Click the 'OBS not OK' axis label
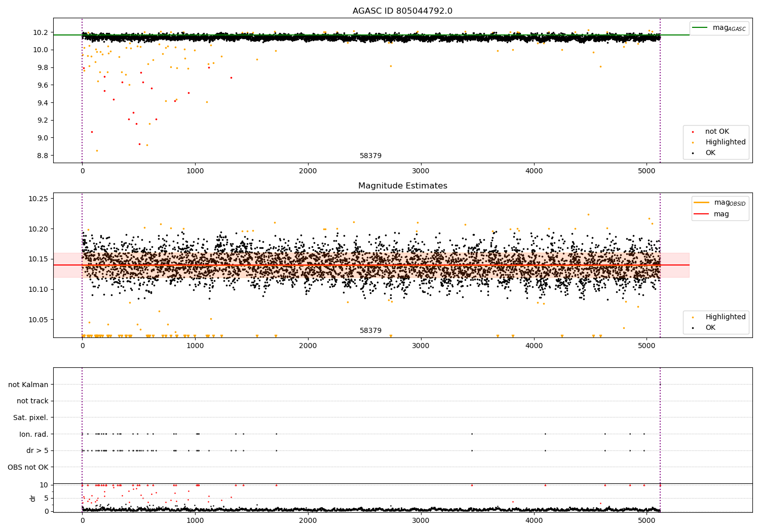This screenshot has width=760, height=532. (28, 467)
